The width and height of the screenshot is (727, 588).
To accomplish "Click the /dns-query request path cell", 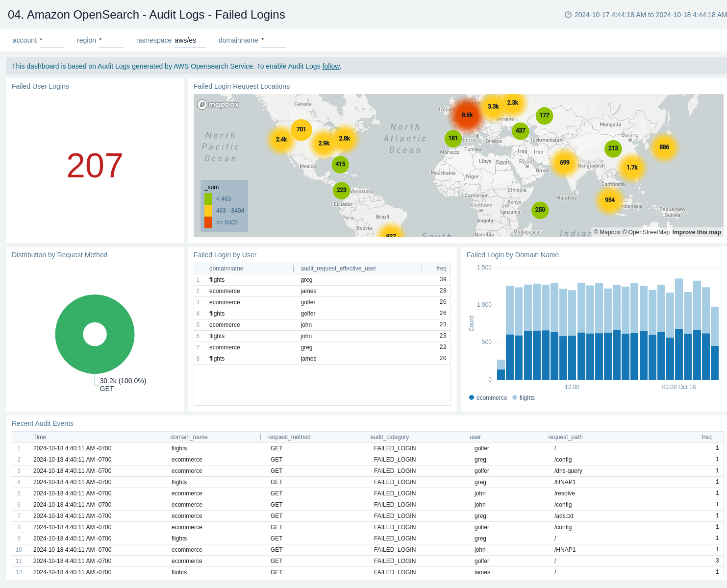I will point(568,471).
